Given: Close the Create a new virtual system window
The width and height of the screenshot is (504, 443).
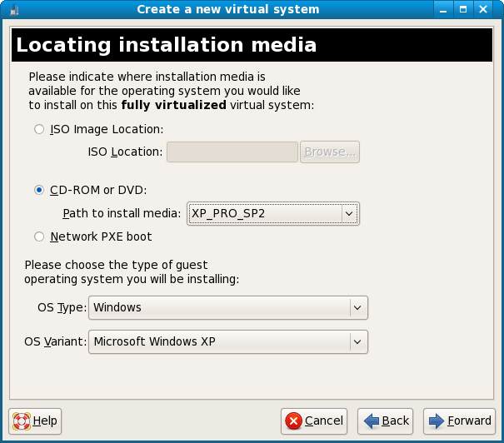Looking at the screenshot, I should [483, 10].
